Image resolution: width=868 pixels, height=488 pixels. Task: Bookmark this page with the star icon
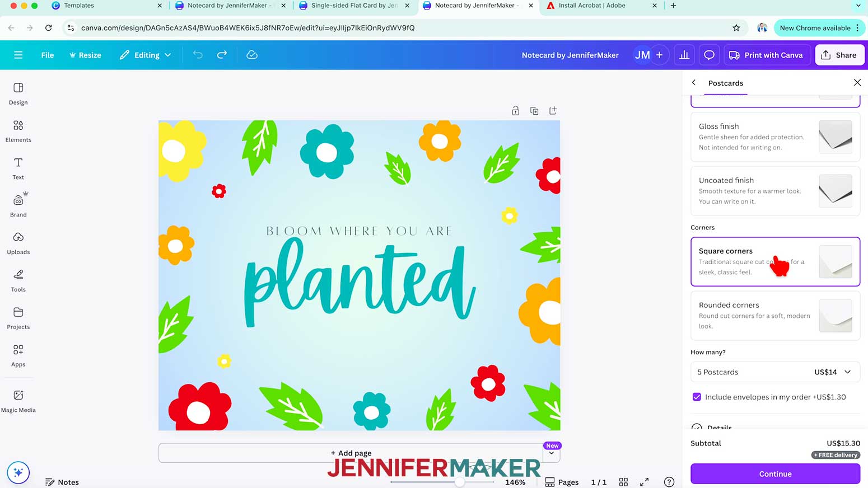[x=736, y=28]
